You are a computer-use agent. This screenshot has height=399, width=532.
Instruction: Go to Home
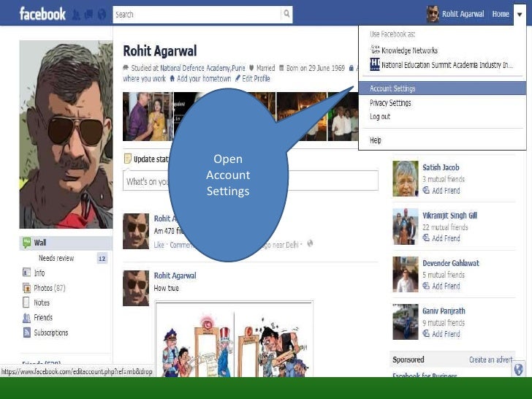[x=501, y=14]
